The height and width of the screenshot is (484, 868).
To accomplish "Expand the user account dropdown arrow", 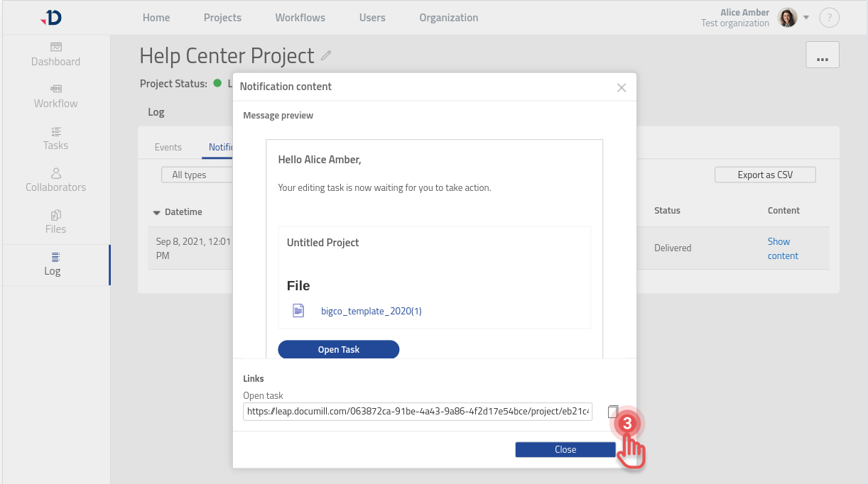I will [806, 18].
